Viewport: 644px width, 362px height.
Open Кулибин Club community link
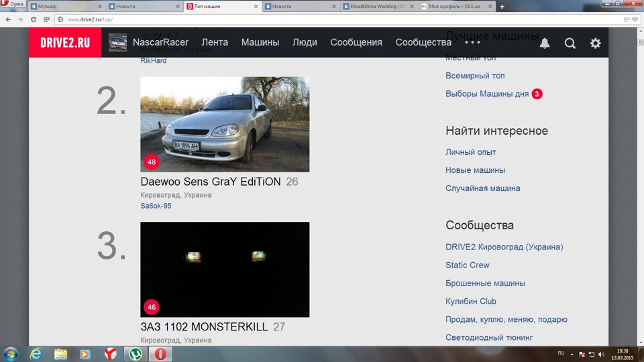click(471, 301)
